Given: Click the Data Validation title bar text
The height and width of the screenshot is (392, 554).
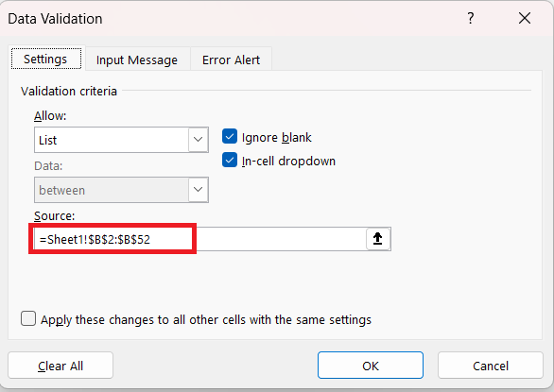Looking at the screenshot, I should [55, 19].
